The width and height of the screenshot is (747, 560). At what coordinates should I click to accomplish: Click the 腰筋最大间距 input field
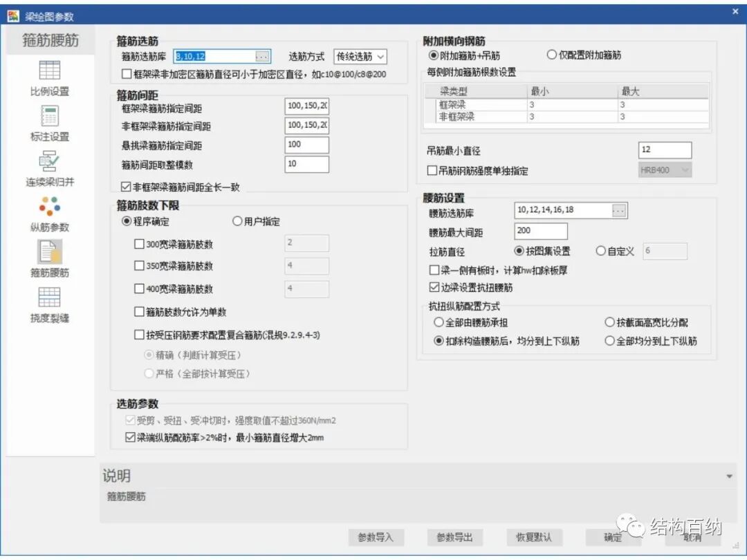(x=541, y=230)
